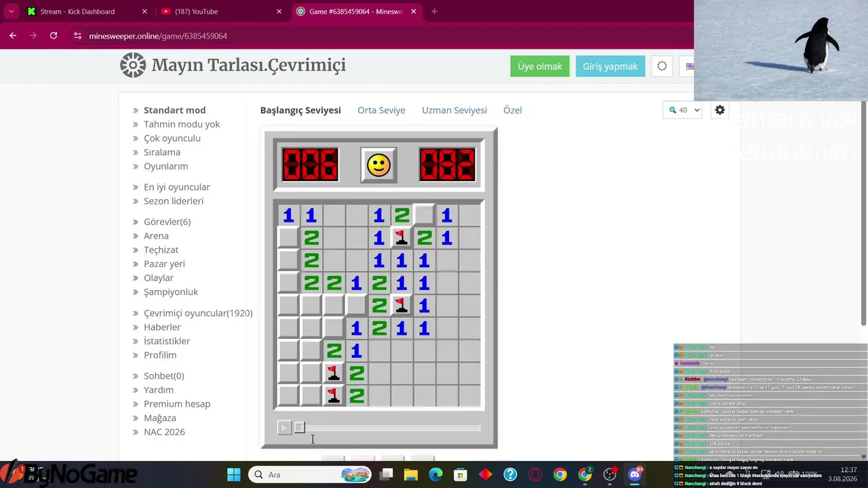Go to Mağaza store page
Image resolution: width=868 pixels, height=488 pixels.
(160, 418)
